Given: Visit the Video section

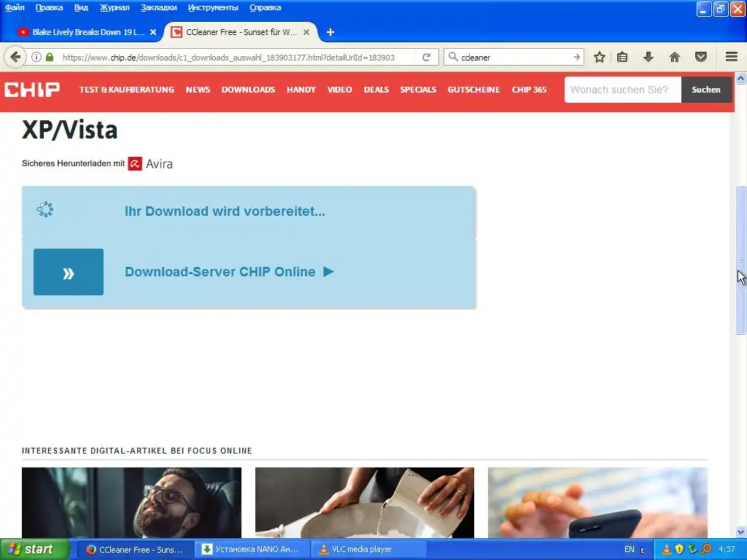Looking at the screenshot, I should (340, 90).
